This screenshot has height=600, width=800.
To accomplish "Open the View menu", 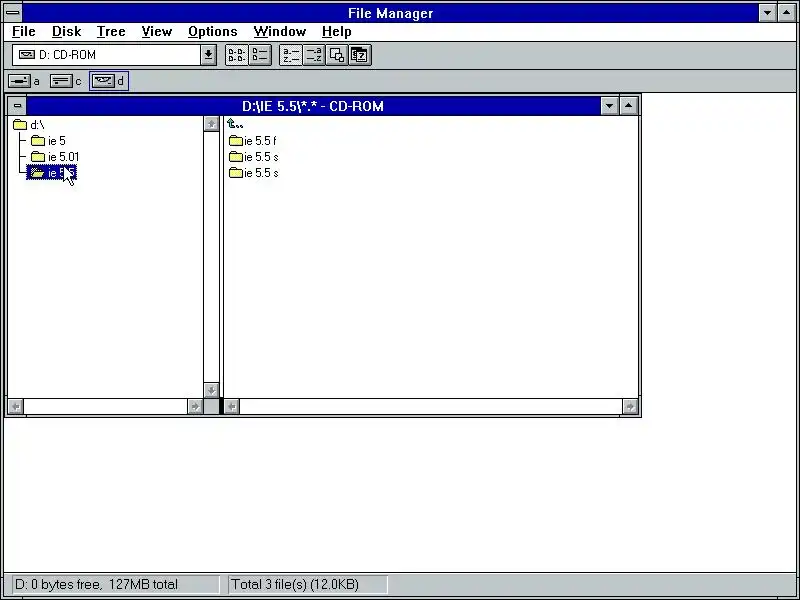I will click(157, 32).
